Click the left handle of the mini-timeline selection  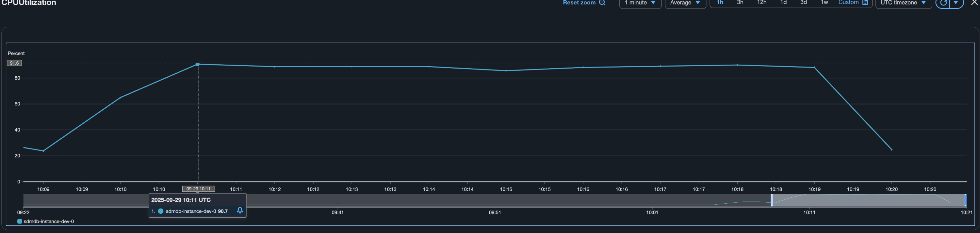click(x=772, y=200)
